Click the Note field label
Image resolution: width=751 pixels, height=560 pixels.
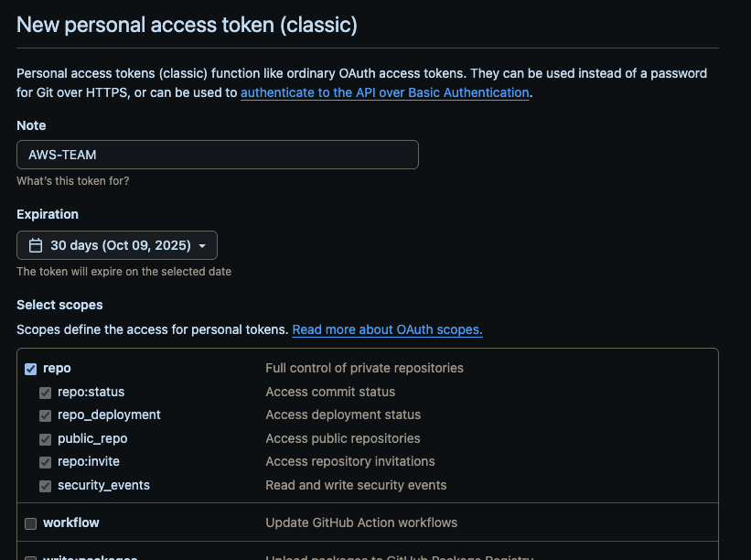tap(31, 125)
